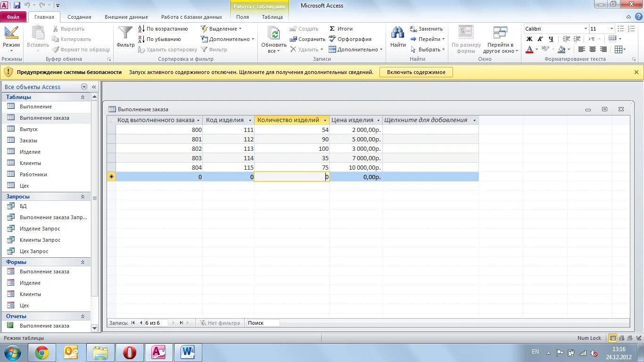Open the font size 11 dropdown

(x=611, y=29)
